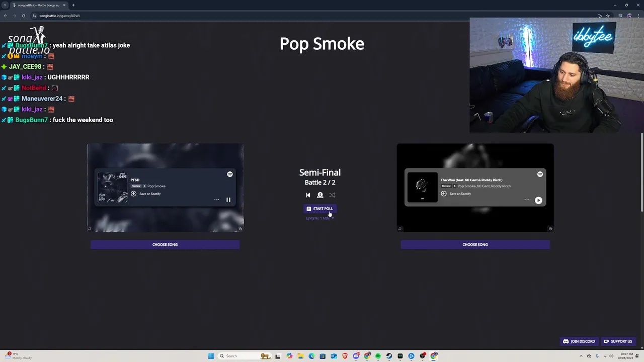Viewport: 644px width, 362px height.
Task: Go back to previous battle
Action: (308, 195)
